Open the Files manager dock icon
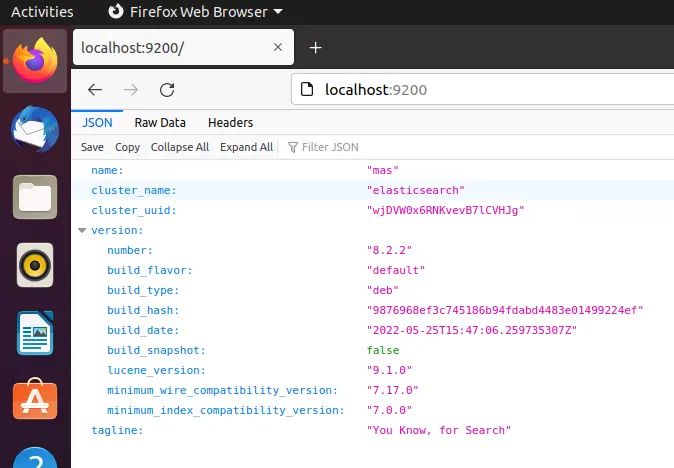 35,197
